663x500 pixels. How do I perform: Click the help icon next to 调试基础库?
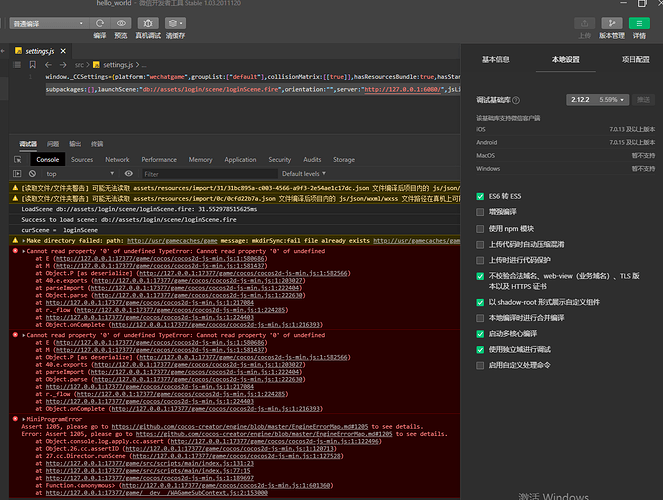[516, 100]
